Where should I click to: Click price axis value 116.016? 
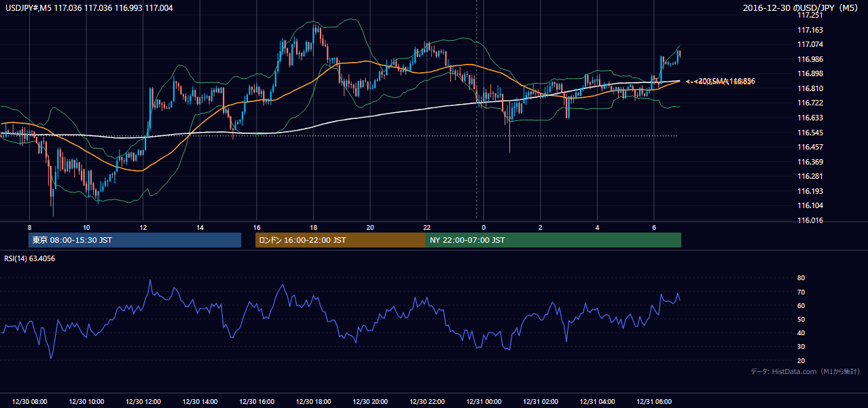pyautogui.click(x=810, y=220)
